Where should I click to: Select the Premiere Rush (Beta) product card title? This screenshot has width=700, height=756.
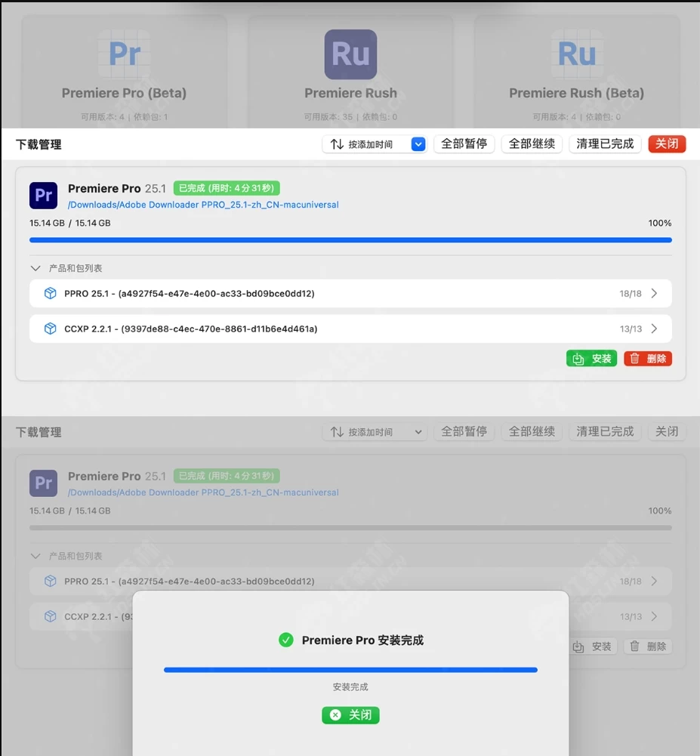tap(577, 93)
